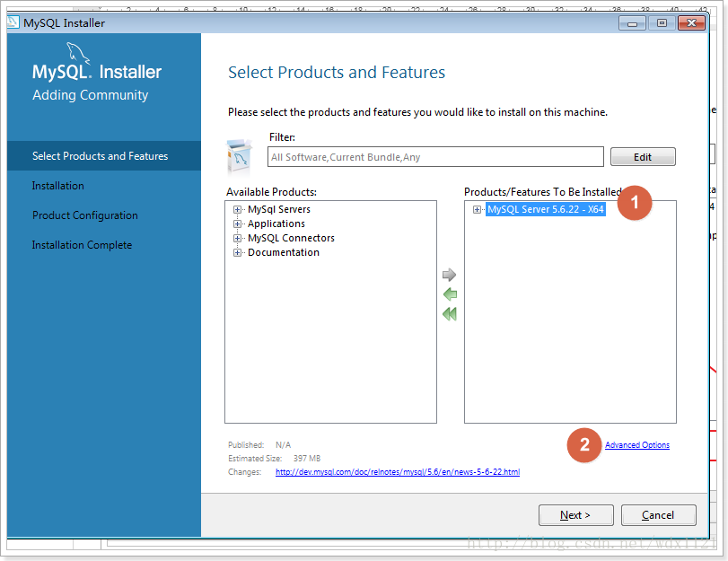Click the Cancel button
728x561 pixels.
point(658,515)
